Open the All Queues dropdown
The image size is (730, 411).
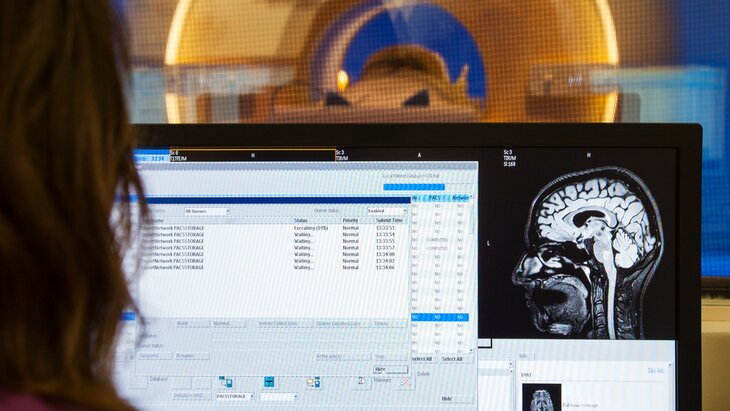(206, 211)
